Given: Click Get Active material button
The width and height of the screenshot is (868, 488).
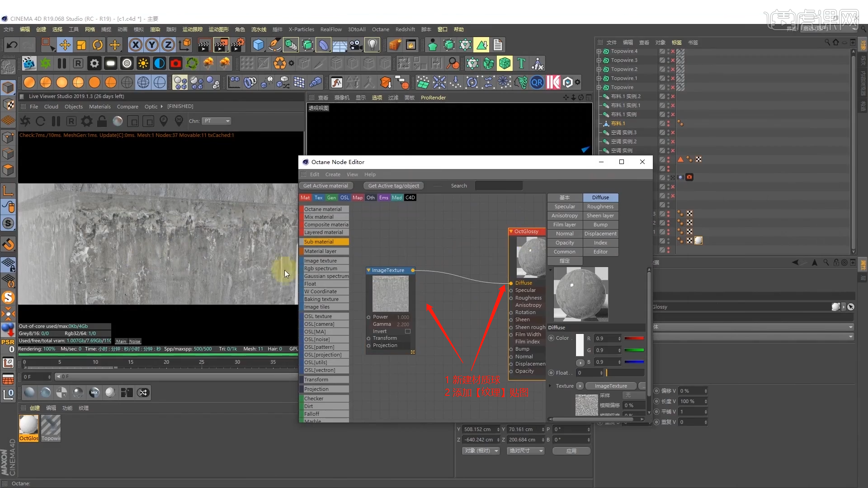Looking at the screenshot, I should (325, 186).
